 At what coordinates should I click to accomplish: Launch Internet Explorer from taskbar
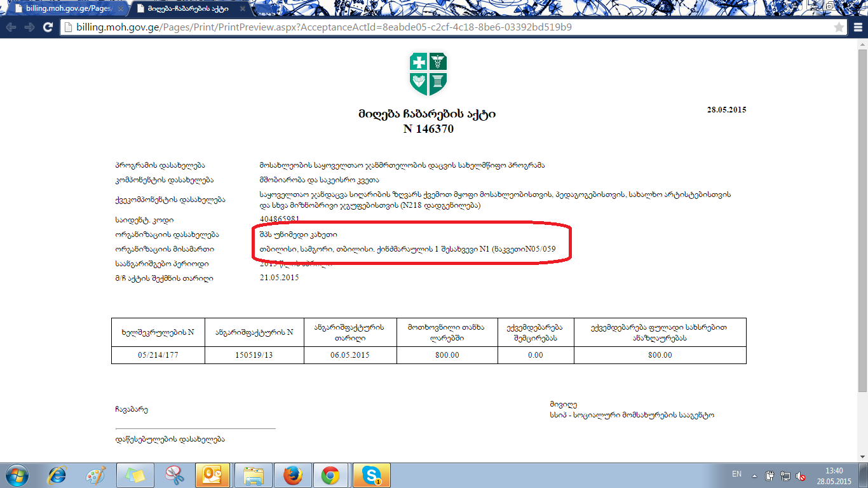(x=58, y=475)
